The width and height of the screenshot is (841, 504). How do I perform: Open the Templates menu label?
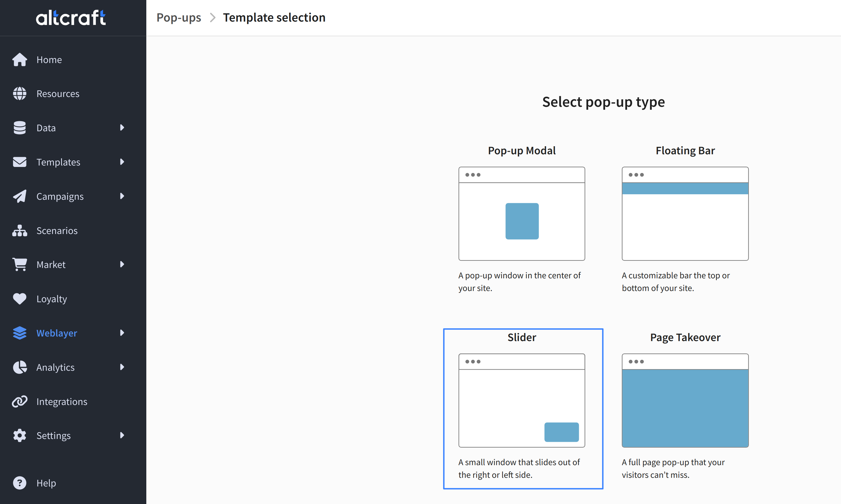click(58, 162)
